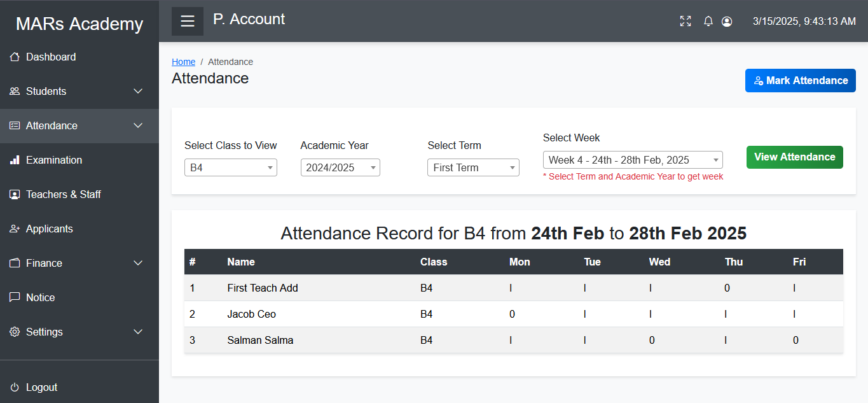This screenshot has height=403, width=868.
Task: Open the Select Class to View dropdown
Action: click(231, 167)
